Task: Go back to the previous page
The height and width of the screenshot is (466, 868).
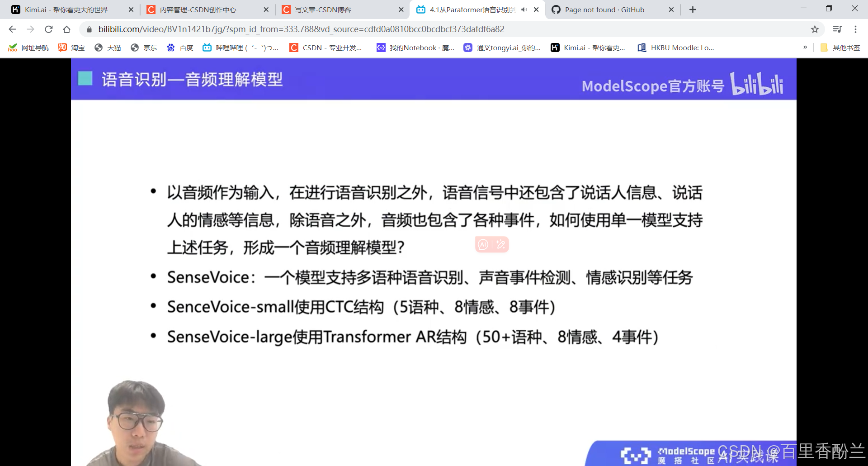Action: [x=12, y=29]
